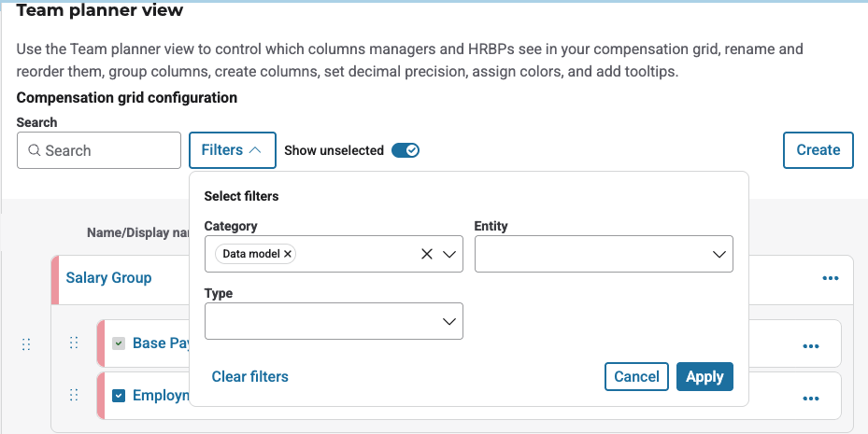Grab the drag handle beside Employment row
Screen dimensions: 868x434
74,396
